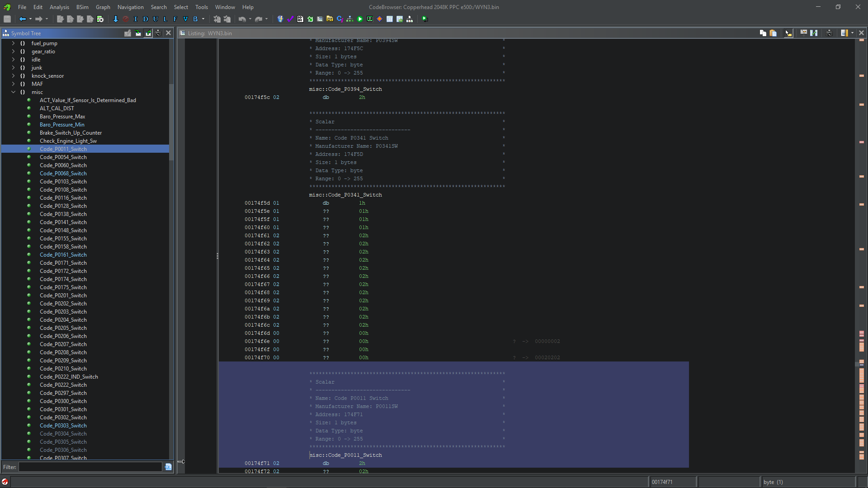Open Browser Field Formatter icon in Listing
The image size is (868, 488).
pyautogui.click(x=804, y=33)
